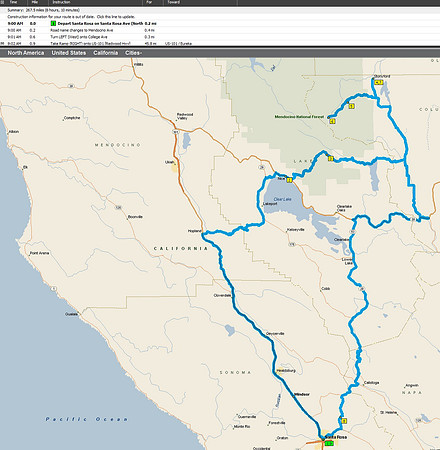440x450 pixels.
Task: Click the yellow stop marker at Stonyford
Action: 378,82
